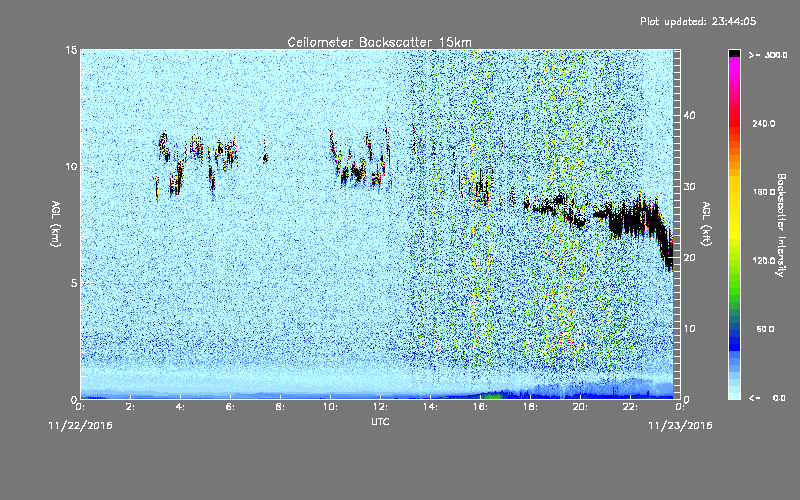
Task: Click the "10:" hour tick label
Action: coord(330,407)
